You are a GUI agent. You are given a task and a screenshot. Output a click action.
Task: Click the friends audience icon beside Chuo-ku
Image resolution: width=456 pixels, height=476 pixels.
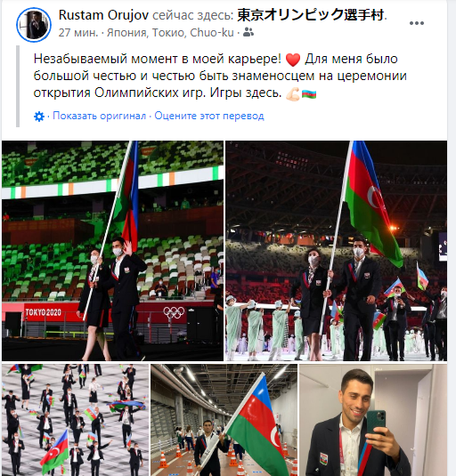[x=248, y=32]
